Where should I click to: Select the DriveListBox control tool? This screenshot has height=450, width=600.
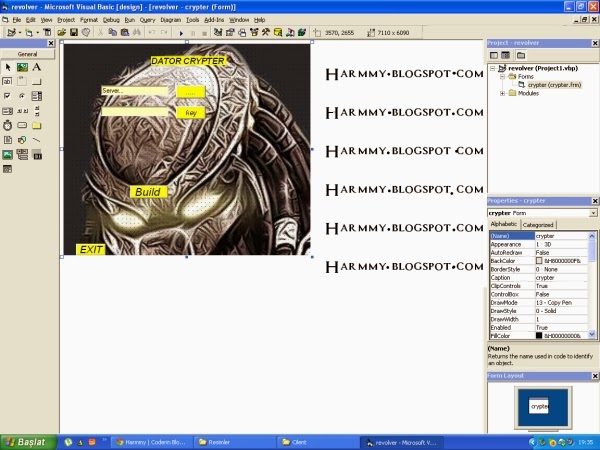click(22, 125)
